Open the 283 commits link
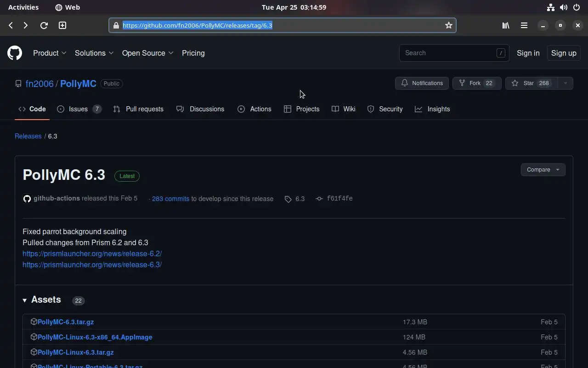This screenshot has height=368, width=588. tap(170, 199)
